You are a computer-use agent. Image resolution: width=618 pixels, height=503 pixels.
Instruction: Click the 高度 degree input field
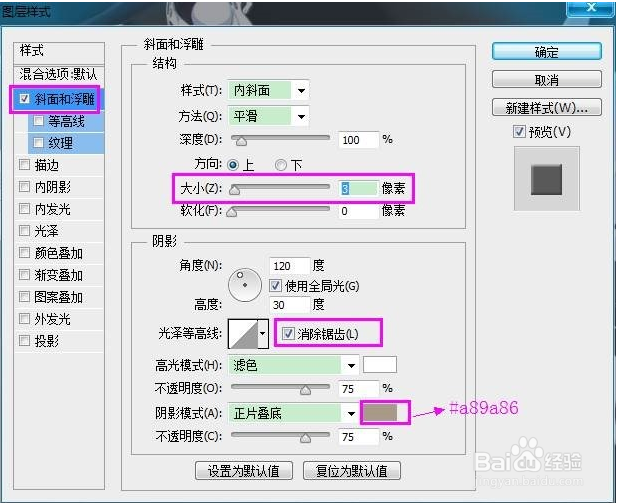(x=290, y=305)
